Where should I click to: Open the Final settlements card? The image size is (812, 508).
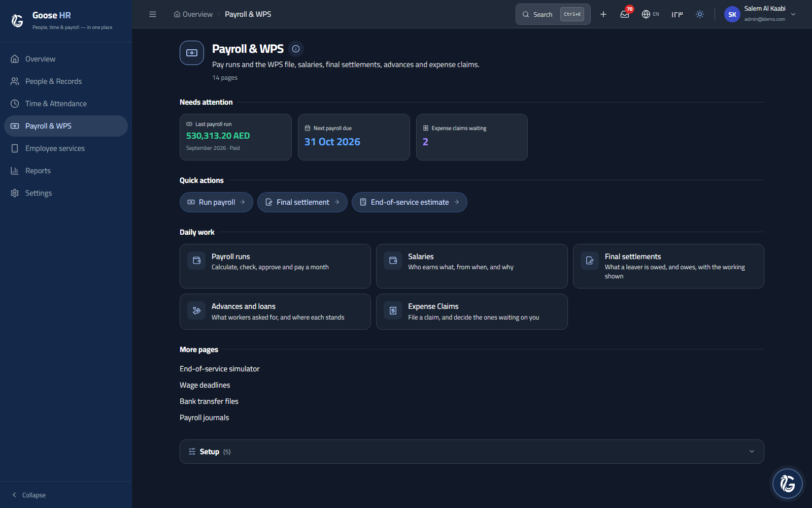pyautogui.click(x=668, y=266)
